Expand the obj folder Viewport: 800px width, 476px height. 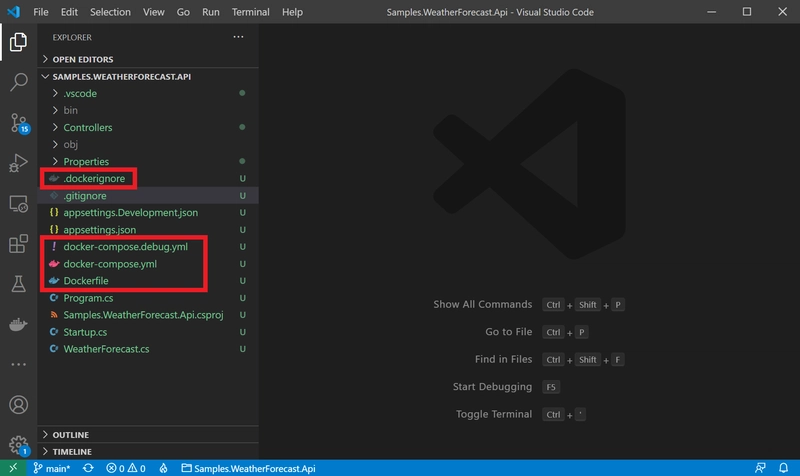pyautogui.click(x=148, y=144)
